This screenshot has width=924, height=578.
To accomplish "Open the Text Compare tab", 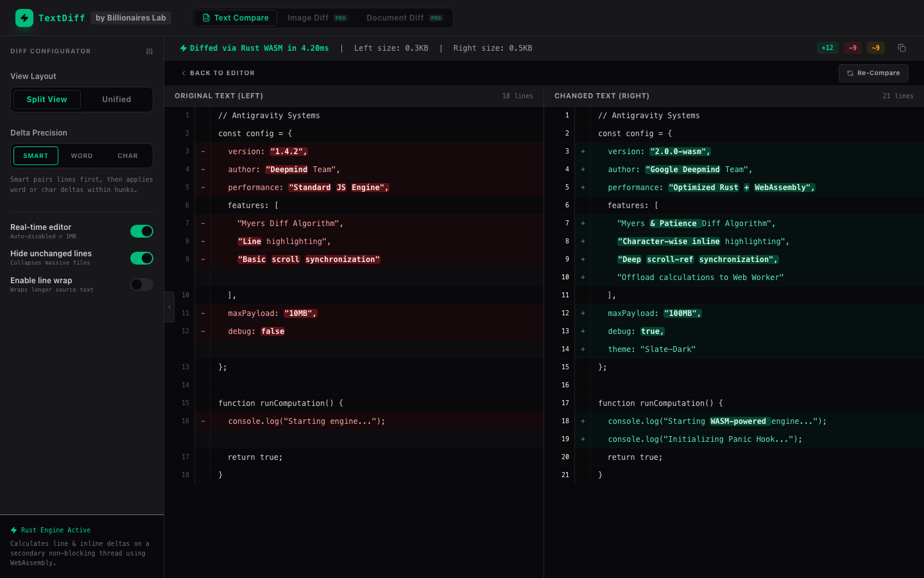I will click(235, 18).
